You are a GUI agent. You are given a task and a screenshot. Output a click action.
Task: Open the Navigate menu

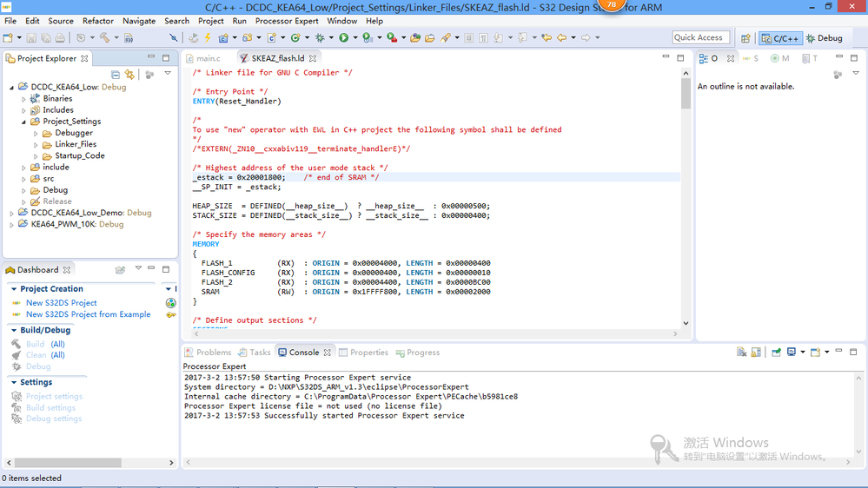point(139,21)
